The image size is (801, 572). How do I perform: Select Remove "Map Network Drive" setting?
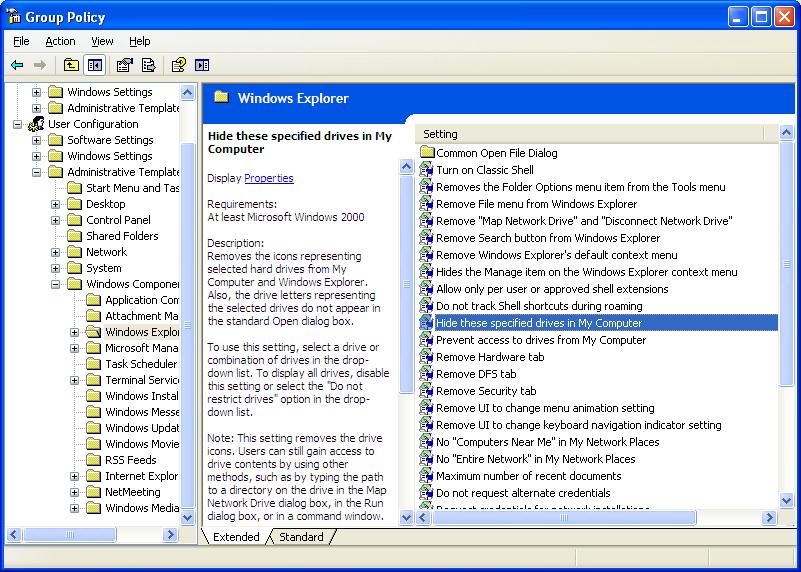click(584, 221)
